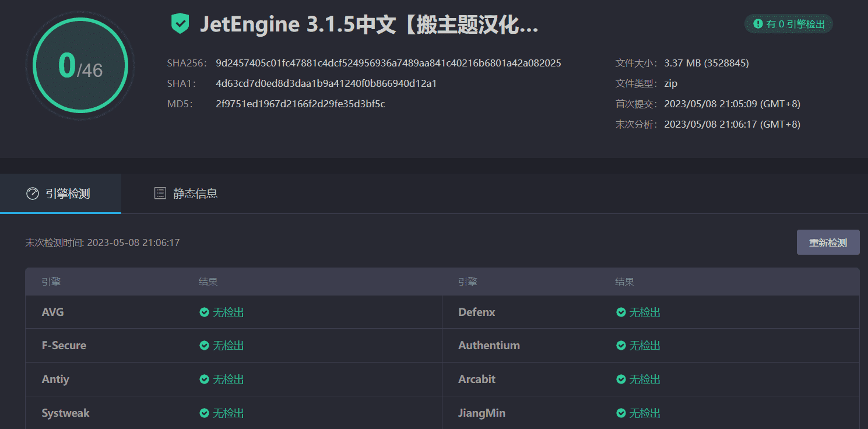Click the 文件大小 label
Viewport: 868px width, 429px height.
pos(637,63)
